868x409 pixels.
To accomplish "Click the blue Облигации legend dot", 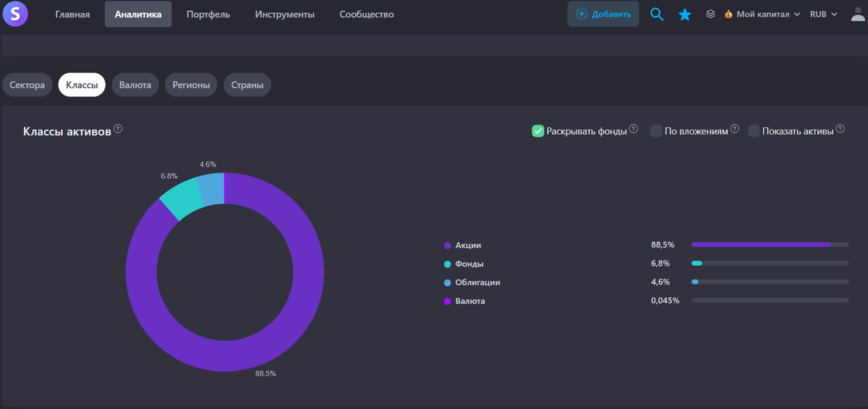I will pos(448,282).
